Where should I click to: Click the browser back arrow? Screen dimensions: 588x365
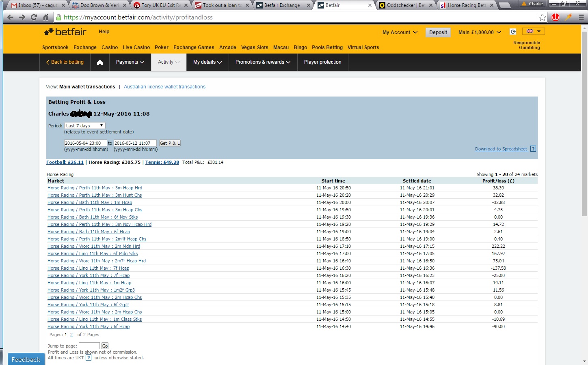[11, 17]
